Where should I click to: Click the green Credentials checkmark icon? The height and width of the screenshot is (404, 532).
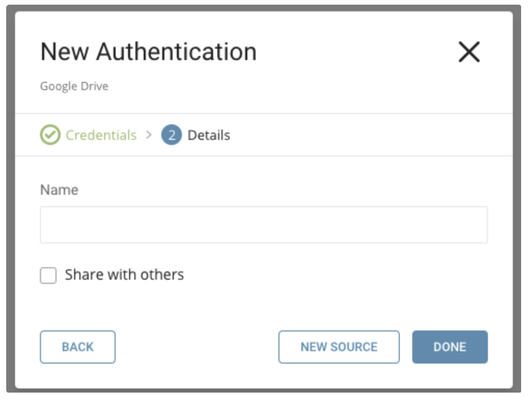[x=50, y=135]
